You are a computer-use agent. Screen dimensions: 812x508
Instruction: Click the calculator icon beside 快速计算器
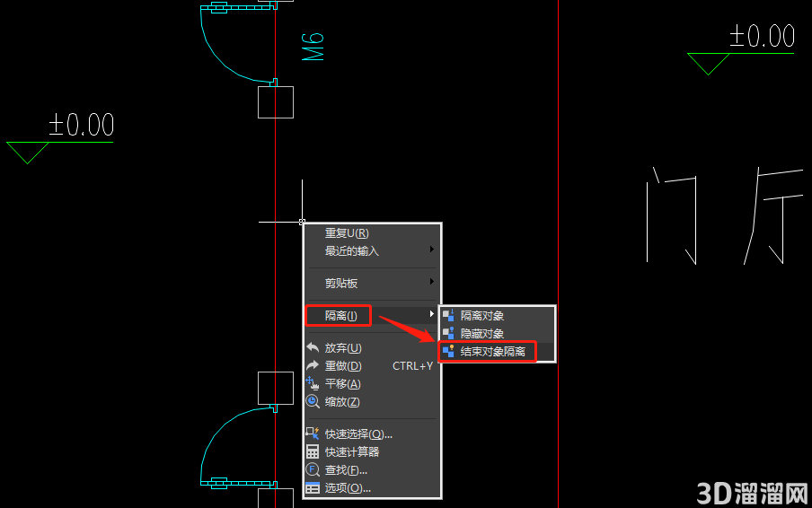pos(313,451)
